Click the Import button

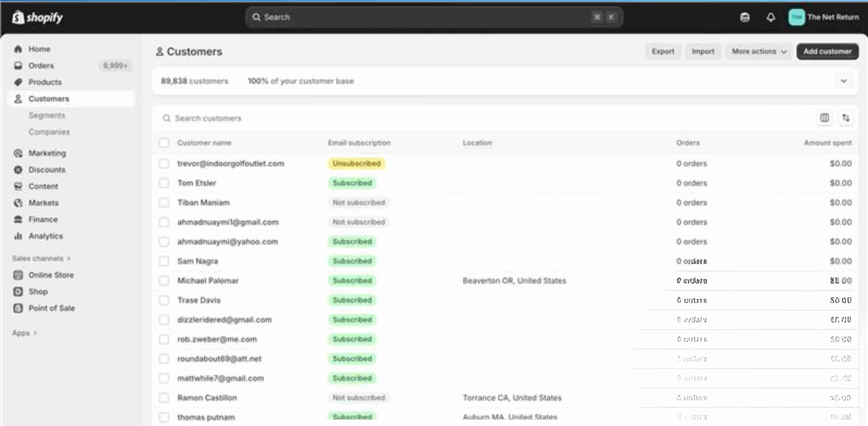703,52
